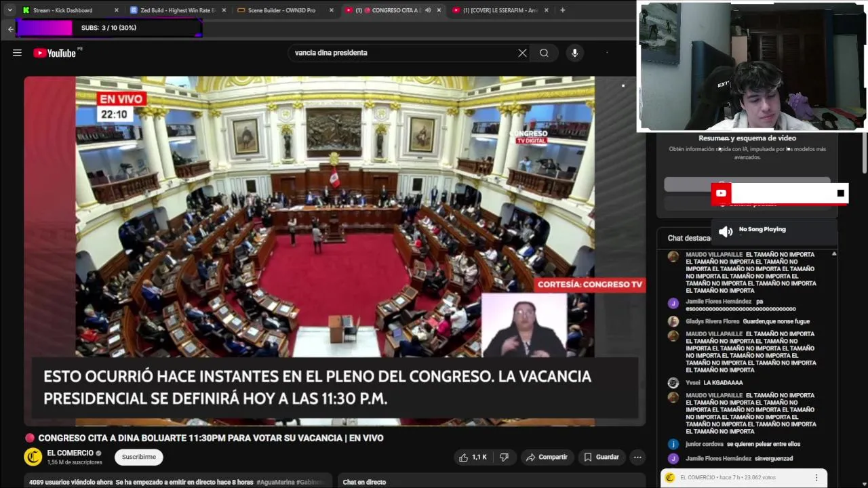Subscribe to El Comercio with Suscribirme

pos(139,457)
